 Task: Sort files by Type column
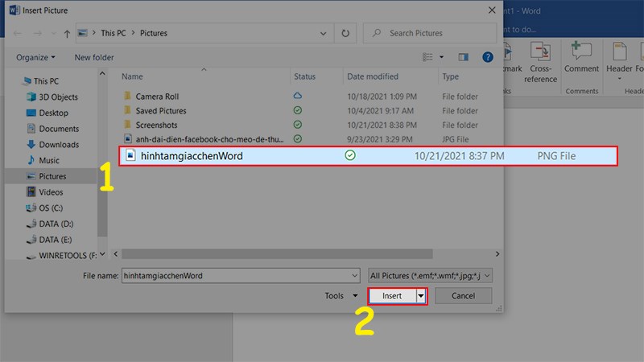(x=450, y=76)
